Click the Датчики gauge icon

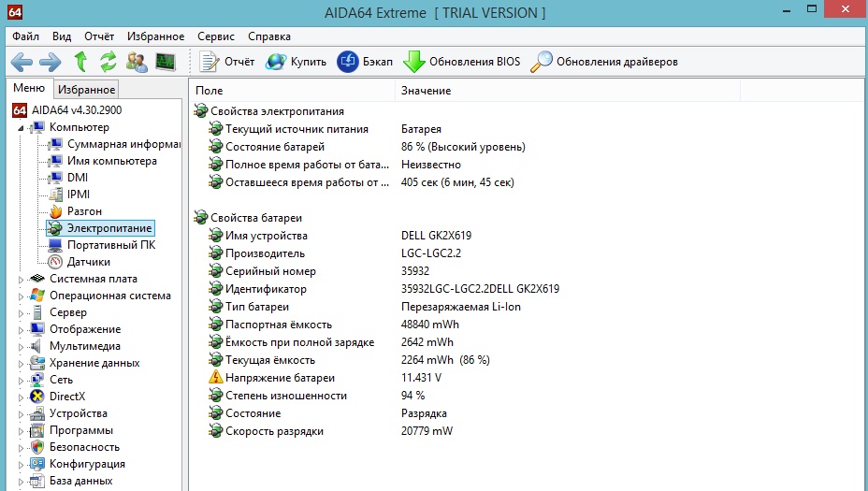tap(55, 262)
